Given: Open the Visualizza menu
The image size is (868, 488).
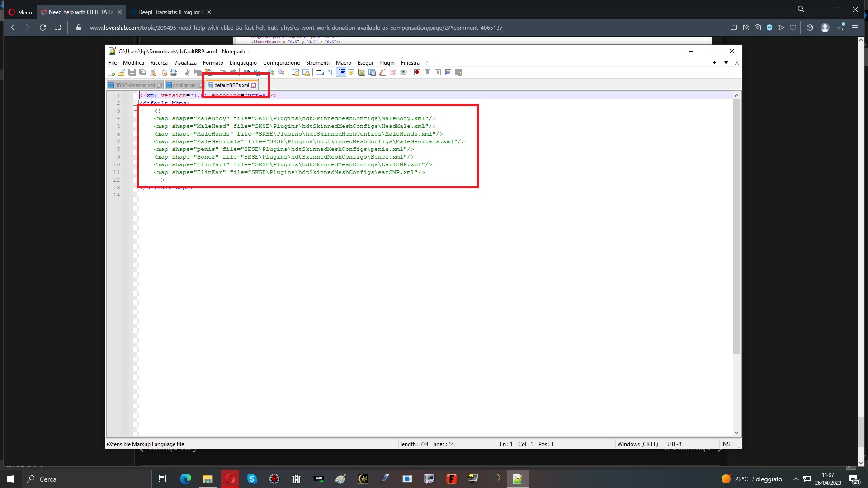Looking at the screenshot, I should 185,63.
